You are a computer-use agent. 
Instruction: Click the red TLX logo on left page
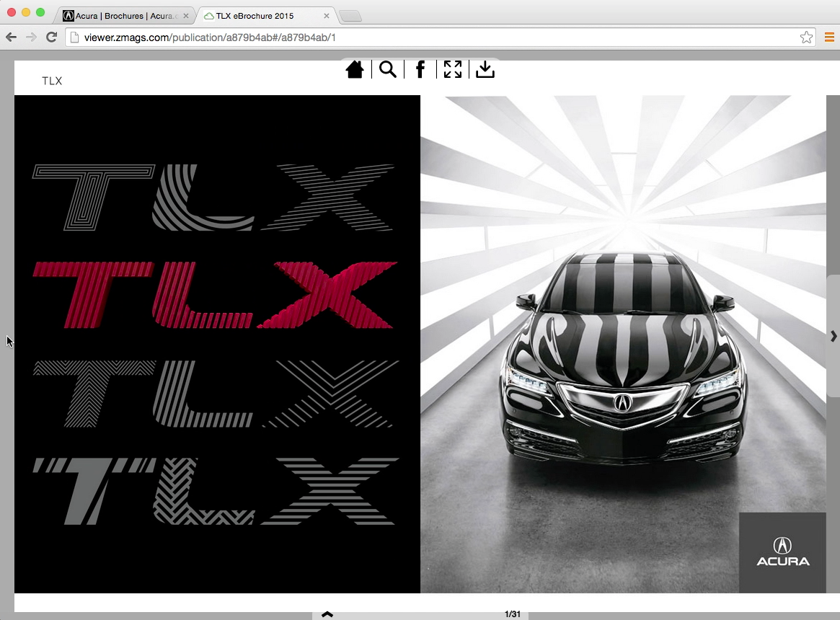(x=216, y=295)
